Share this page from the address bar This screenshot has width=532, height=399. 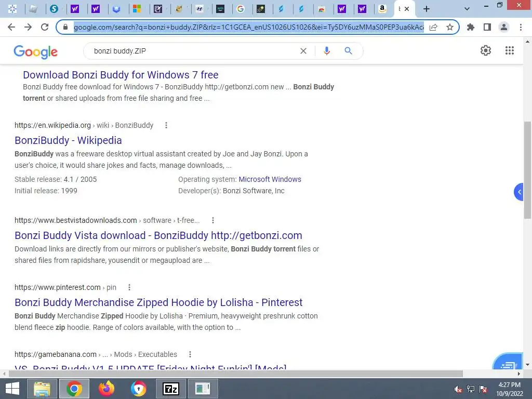(433, 27)
